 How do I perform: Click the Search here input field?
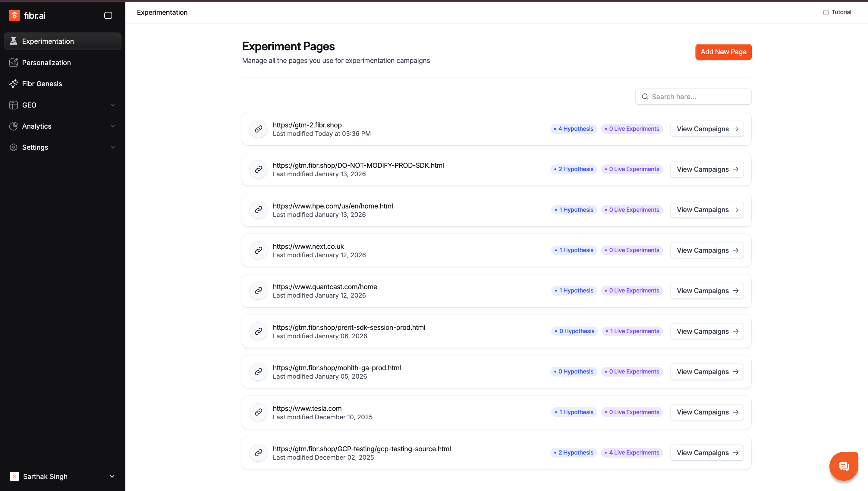tap(698, 97)
